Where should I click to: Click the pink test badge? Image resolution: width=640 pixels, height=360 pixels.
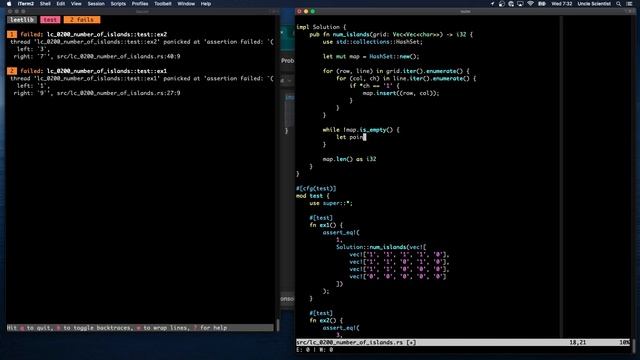tap(50, 20)
